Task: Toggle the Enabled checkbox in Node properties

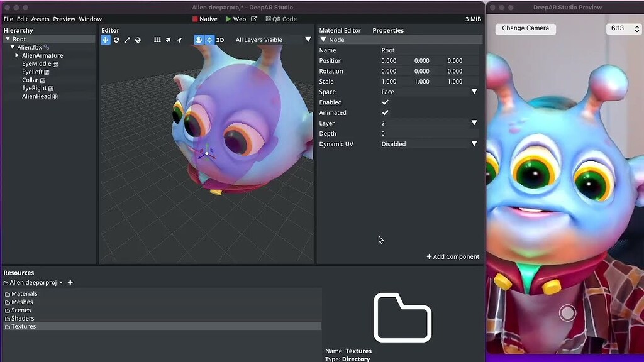Action: tap(384, 102)
